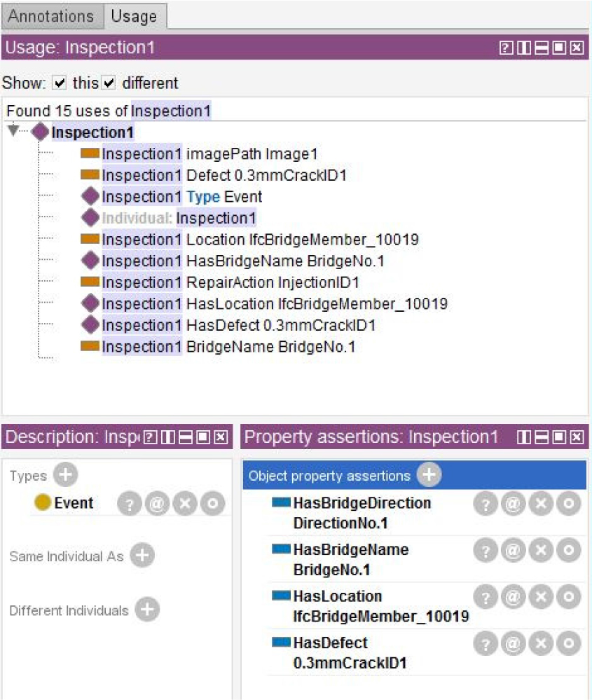Select Inspection1 RepairAction InjectionID1 entry
This screenshot has height=700, width=592.
coord(230,282)
